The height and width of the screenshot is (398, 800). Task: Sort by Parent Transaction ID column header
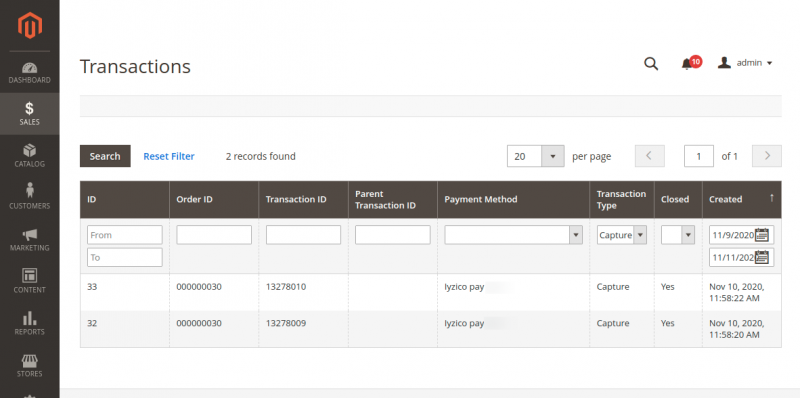click(392, 200)
